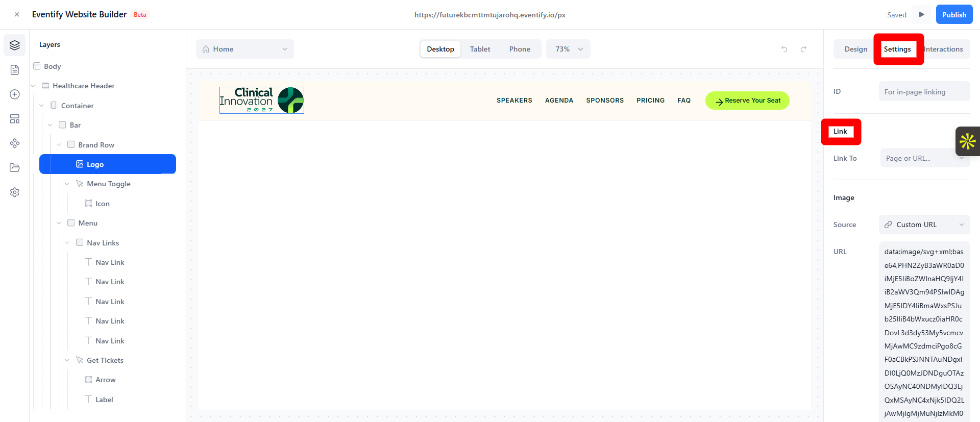Collapse the Nav Links layer
The image size is (980, 422).
pos(67,243)
